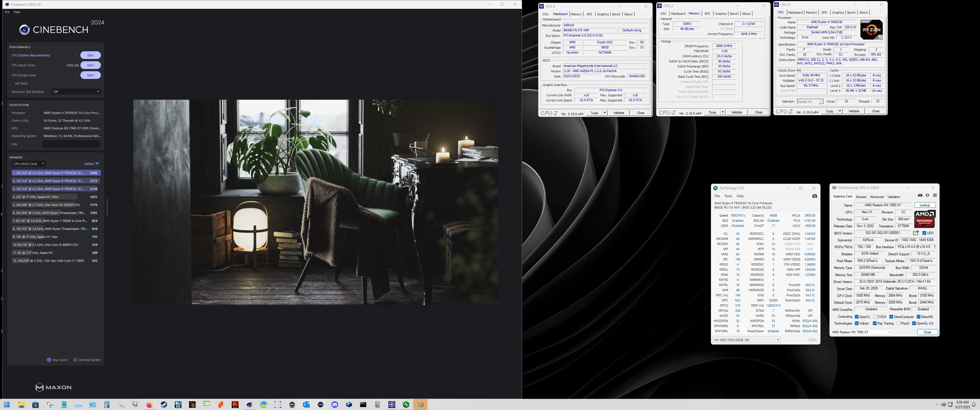The image size is (980, 410).
Task: Open Socket #1 selection dropdown in CPU-Z
Action: point(810,101)
